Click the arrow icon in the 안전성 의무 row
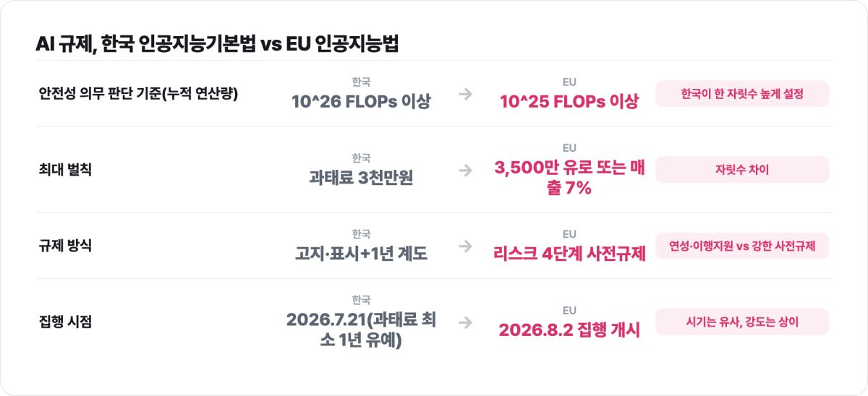Image resolution: width=868 pixels, height=396 pixels. tap(466, 94)
